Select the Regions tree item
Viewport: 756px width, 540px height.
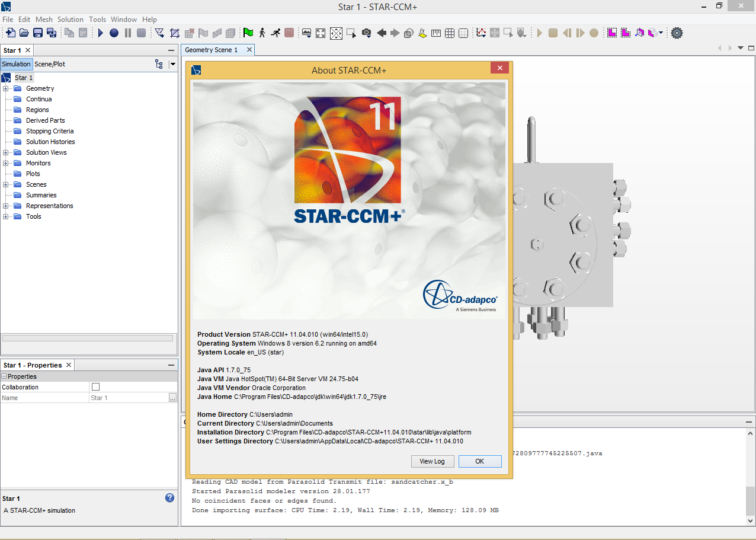click(37, 110)
